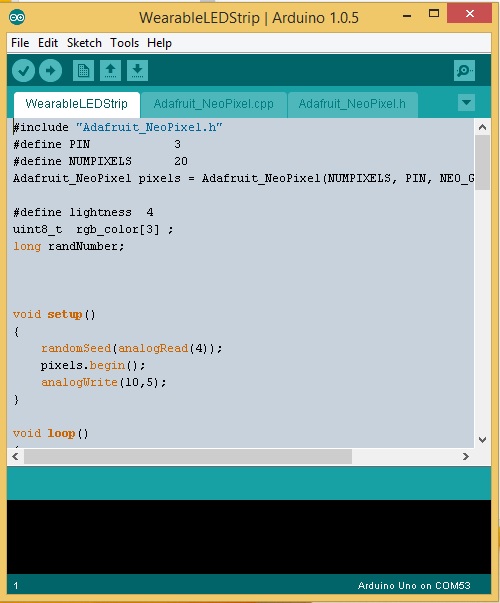
Task: Switch to the Adafruit_NeoPixel.h tab
Action: [352, 104]
